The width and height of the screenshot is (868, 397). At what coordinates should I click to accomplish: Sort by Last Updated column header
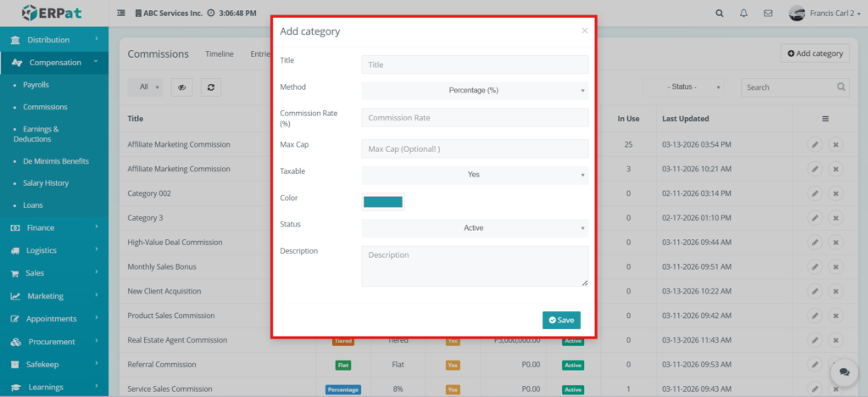click(685, 119)
